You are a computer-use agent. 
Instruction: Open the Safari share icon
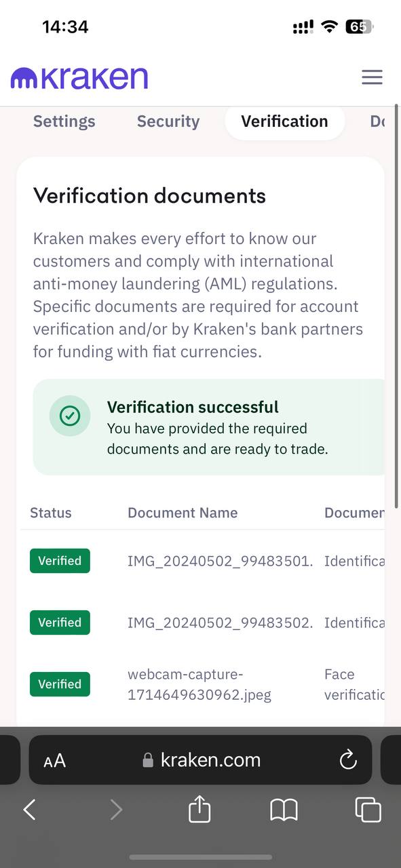(199, 809)
